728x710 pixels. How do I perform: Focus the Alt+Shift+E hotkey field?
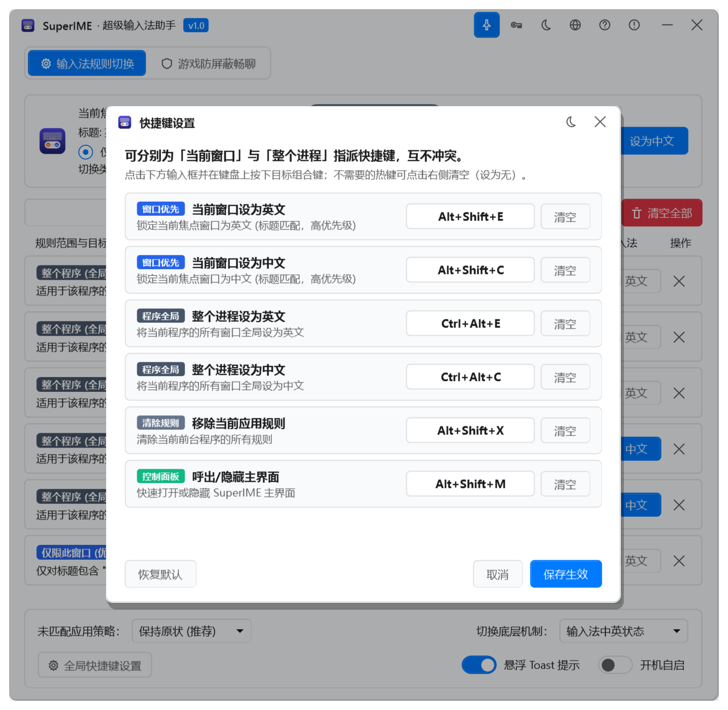pyautogui.click(x=470, y=216)
